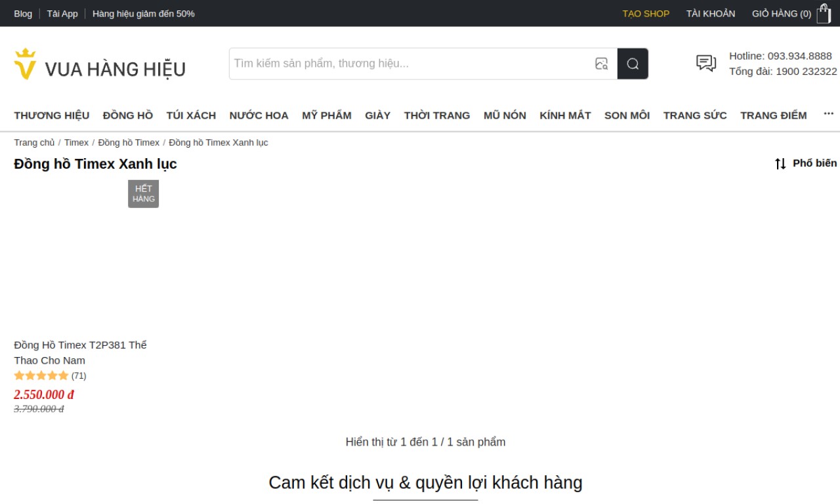Open the TRANG ĐIỂM menu
Image resolution: width=840 pixels, height=504 pixels.
[x=774, y=115]
